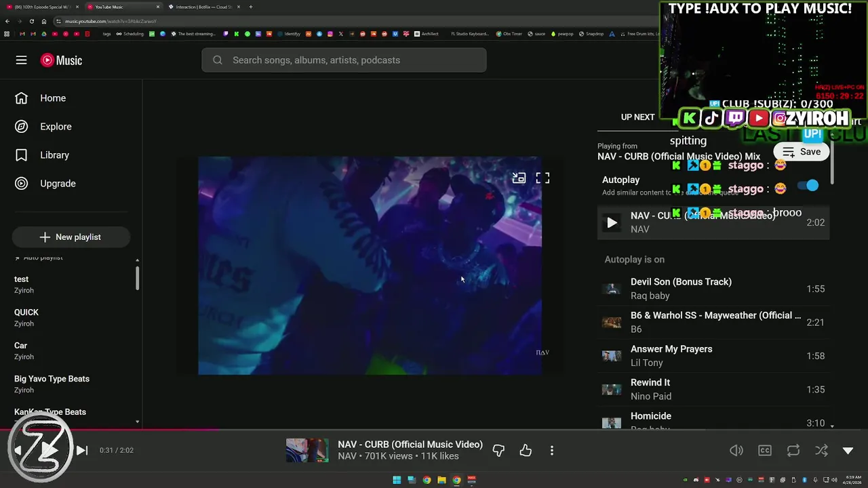
Task: Click the playlist sidebar scrollbar
Action: point(138,278)
